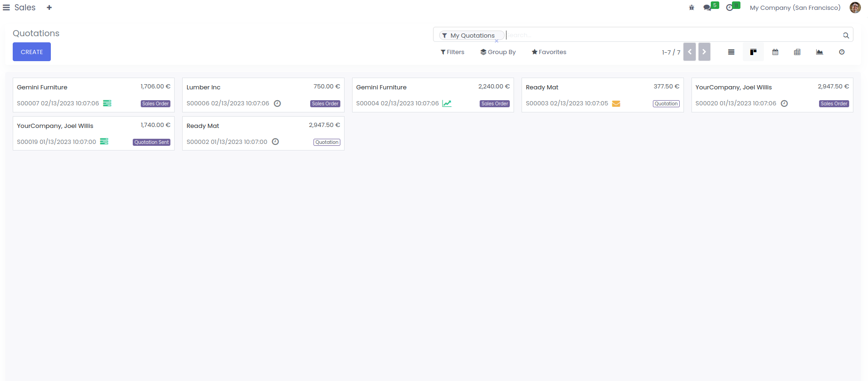
Task: Switch to pivot table view
Action: [x=797, y=52]
